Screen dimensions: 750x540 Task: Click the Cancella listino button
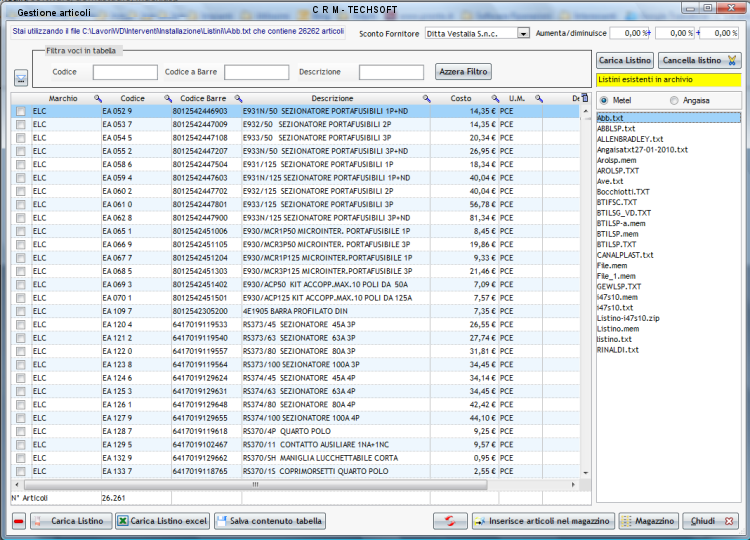pos(699,60)
